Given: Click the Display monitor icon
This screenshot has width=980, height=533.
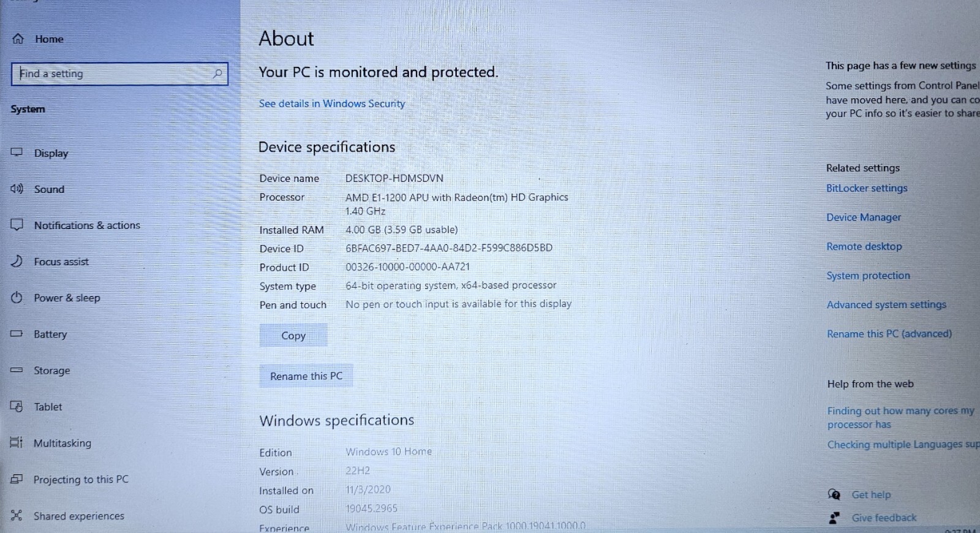Looking at the screenshot, I should pyautogui.click(x=17, y=153).
